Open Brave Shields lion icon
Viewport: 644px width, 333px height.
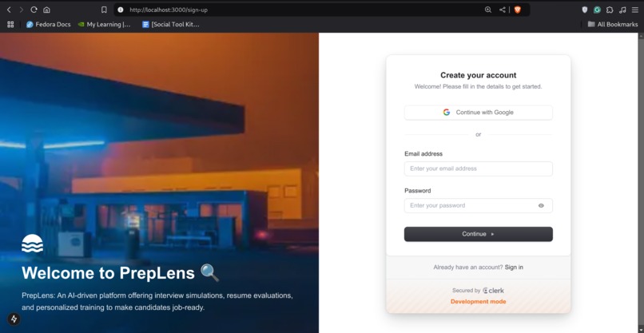pyautogui.click(x=518, y=10)
